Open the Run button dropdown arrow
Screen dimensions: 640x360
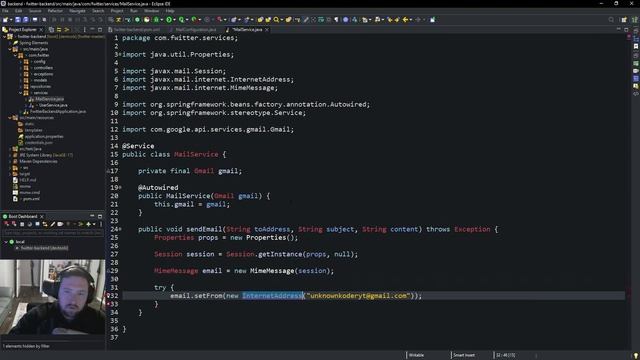point(174,20)
